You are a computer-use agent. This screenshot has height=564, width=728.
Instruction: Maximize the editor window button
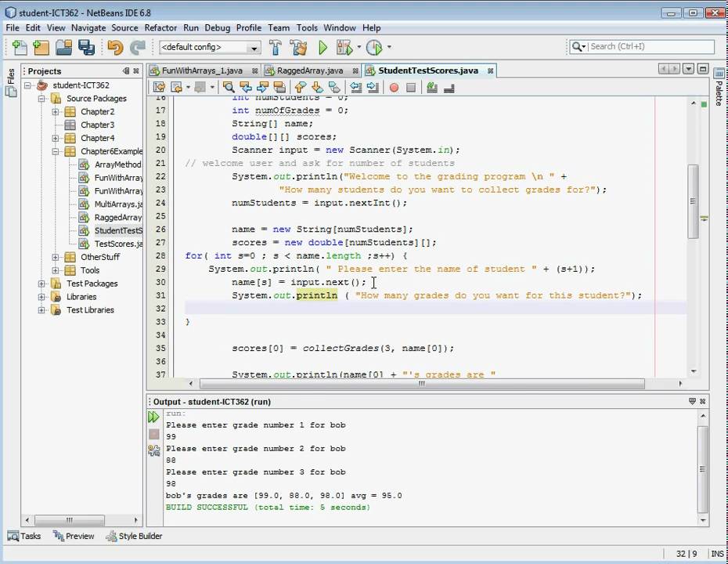pyautogui.click(x=703, y=69)
